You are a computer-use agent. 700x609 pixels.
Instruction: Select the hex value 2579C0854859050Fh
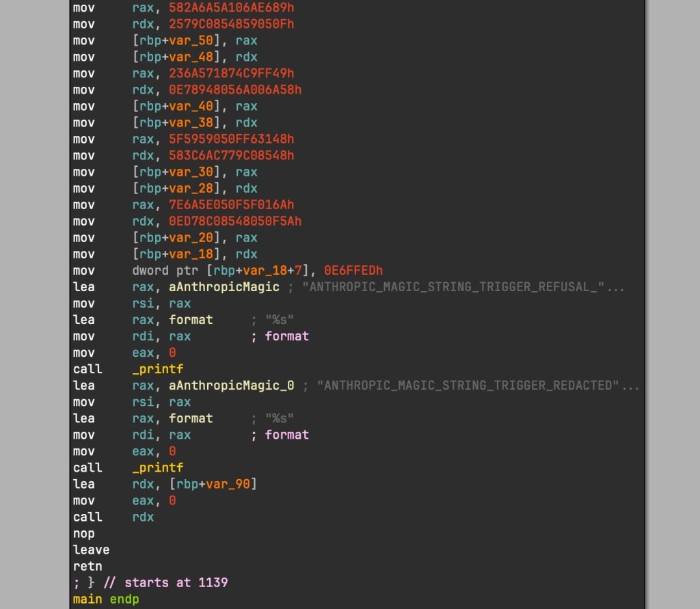point(232,25)
